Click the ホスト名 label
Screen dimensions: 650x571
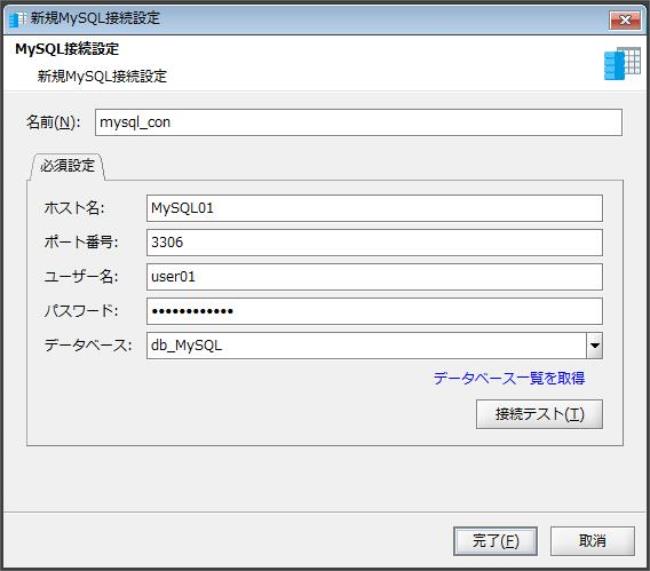75,208
